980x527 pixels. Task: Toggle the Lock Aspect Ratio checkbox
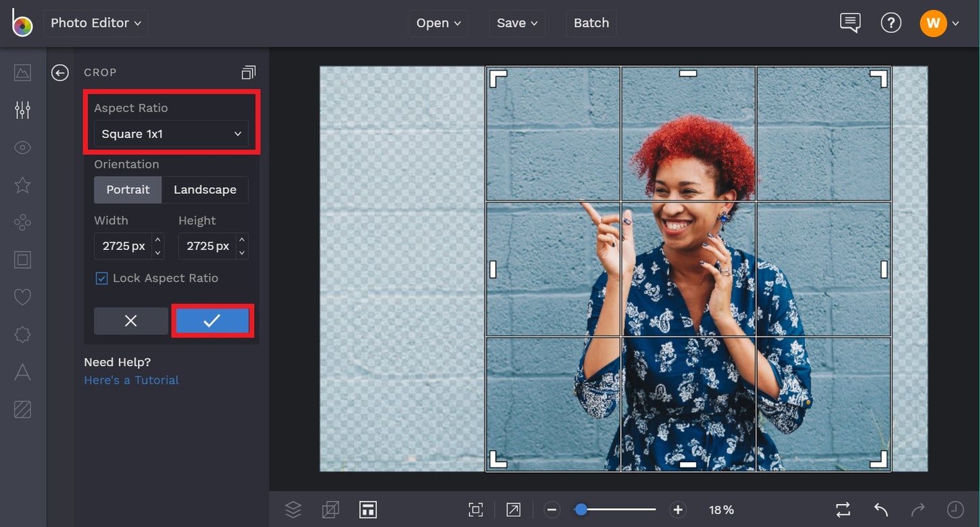[101, 278]
